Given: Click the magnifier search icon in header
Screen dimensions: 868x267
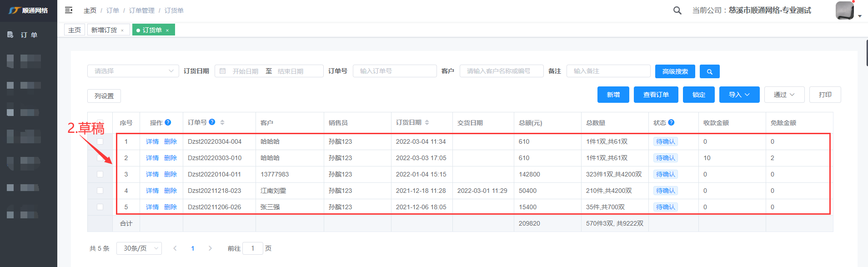Looking at the screenshot, I should pyautogui.click(x=677, y=10).
